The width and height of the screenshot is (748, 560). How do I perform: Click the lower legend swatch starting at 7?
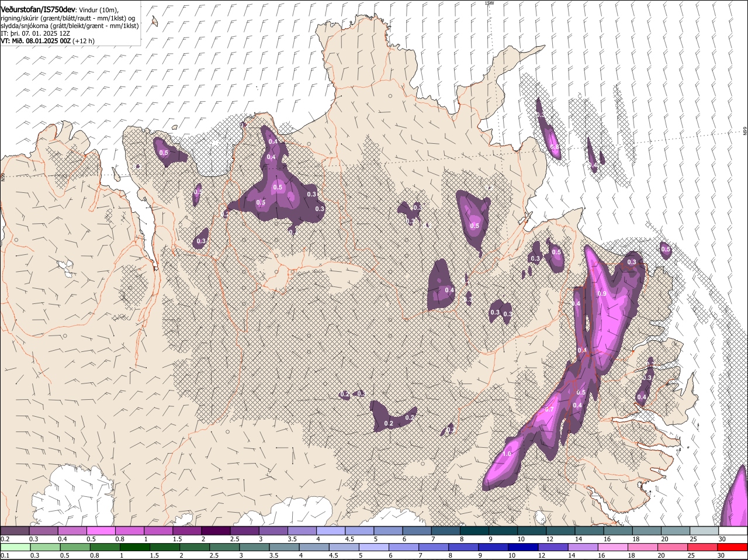pyautogui.click(x=433, y=547)
